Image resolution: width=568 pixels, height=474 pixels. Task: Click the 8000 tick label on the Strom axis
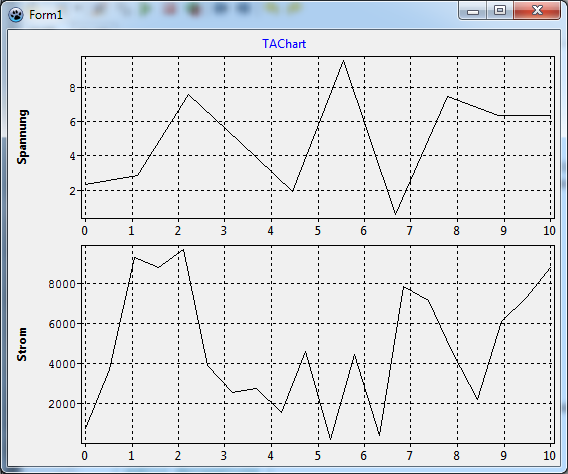click(x=62, y=284)
